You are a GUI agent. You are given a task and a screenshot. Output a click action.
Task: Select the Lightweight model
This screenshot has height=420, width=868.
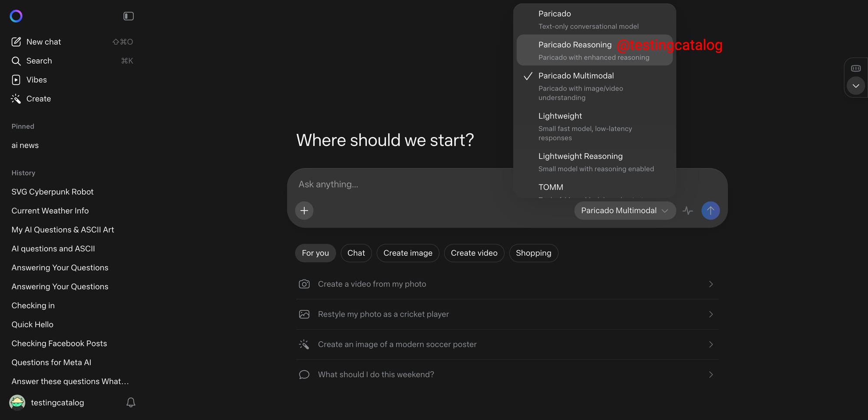click(595, 126)
